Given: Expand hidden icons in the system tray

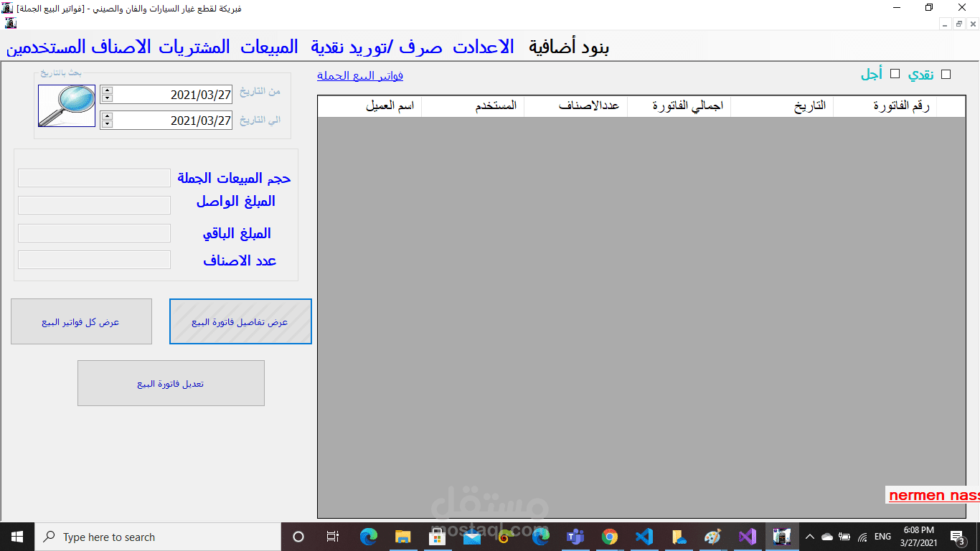Looking at the screenshot, I should point(809,536).
